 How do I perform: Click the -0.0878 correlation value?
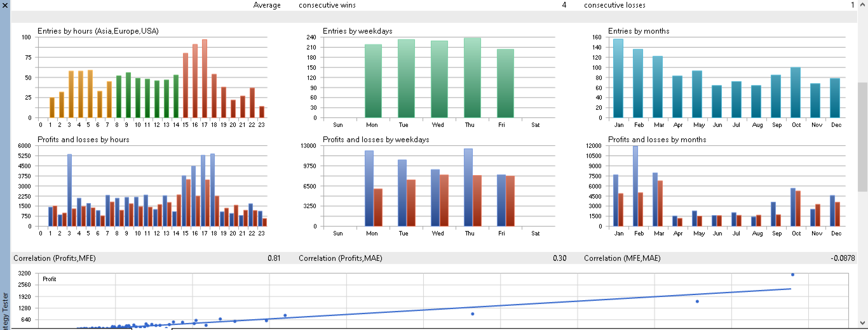(x=843, y=258)
